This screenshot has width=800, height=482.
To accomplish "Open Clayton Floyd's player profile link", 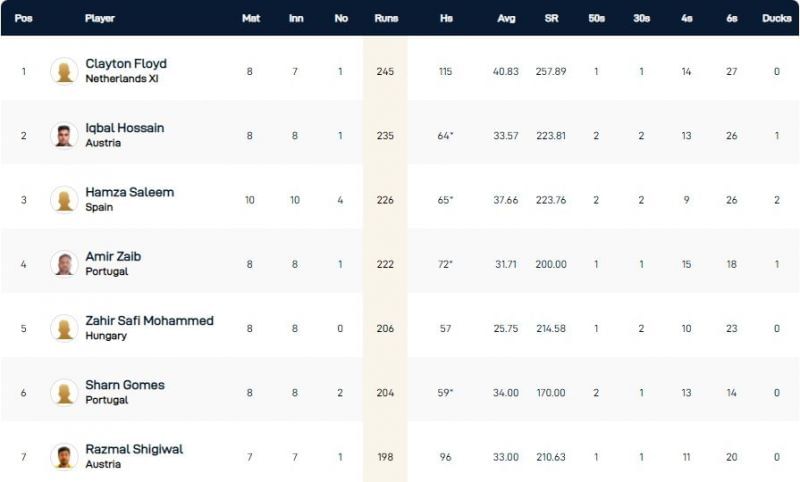I will click(126, 64).
